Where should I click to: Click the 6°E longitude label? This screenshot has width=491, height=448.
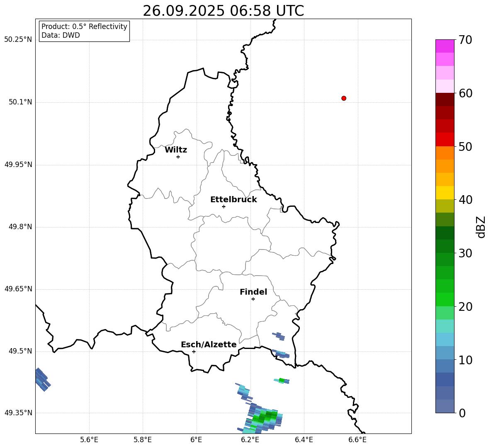(196, 440)
